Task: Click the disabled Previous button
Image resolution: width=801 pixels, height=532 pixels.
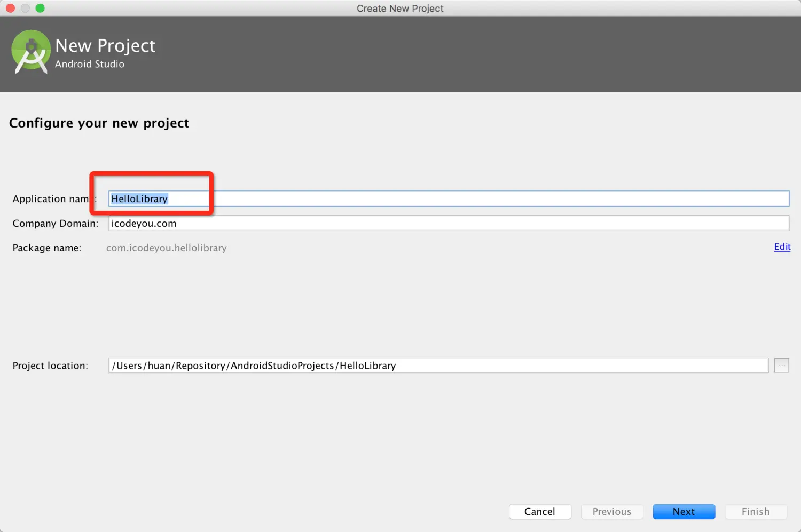Action: pyautogui.click(x=612, y=512)
